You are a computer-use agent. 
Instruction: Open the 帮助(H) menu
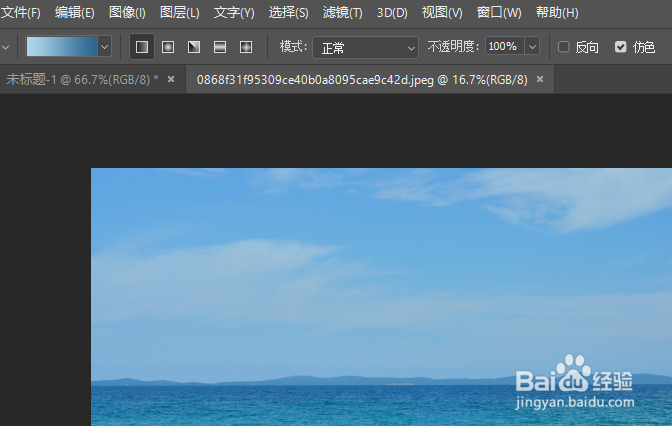[x=557, y=12]
